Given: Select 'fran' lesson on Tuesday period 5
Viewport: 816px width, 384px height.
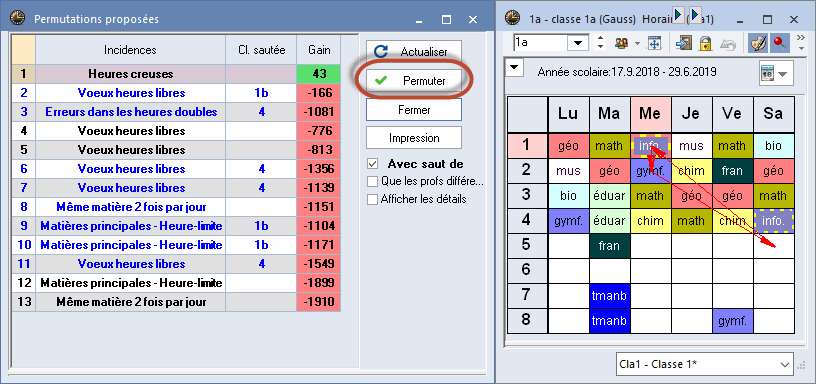Looking at the screenshot, I should point(609,245).
